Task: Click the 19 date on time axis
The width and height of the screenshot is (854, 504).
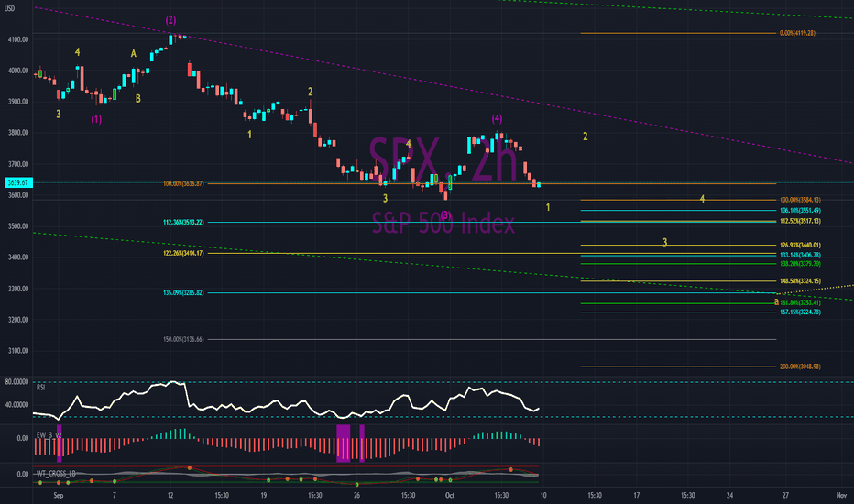Action: tap(264, 495)
